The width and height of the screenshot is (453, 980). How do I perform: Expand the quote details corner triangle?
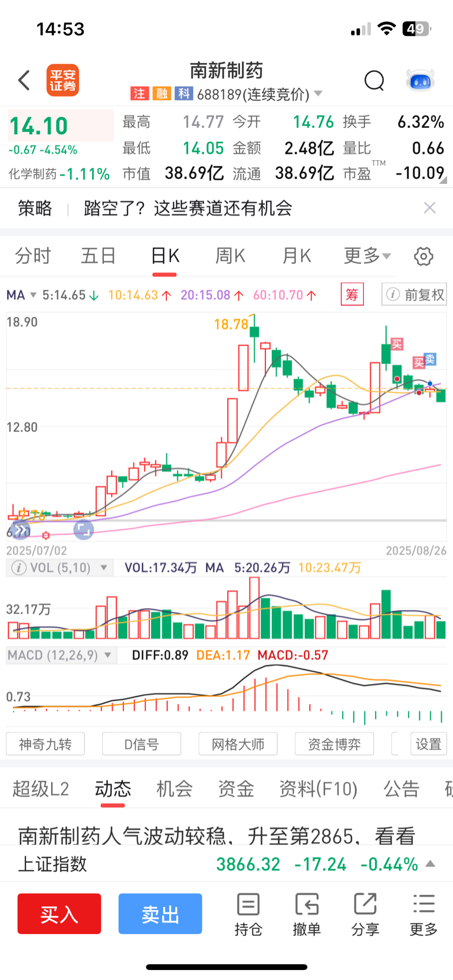(x=442, y=180)
